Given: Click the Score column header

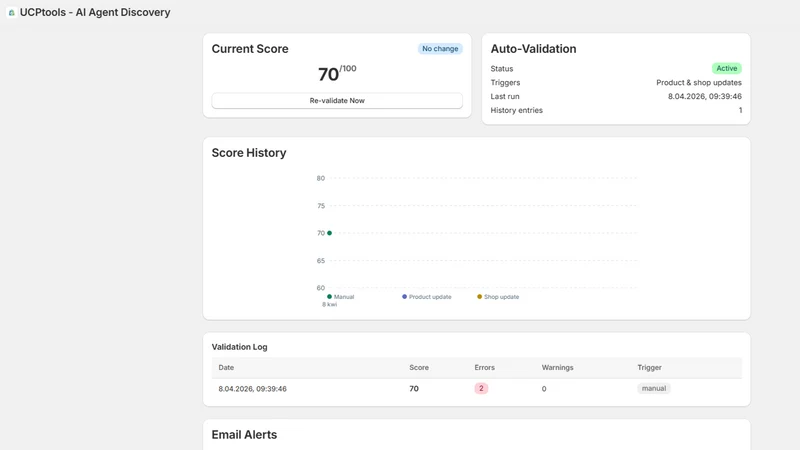Looking at the screenshot, I should click(x=419, y=367).
